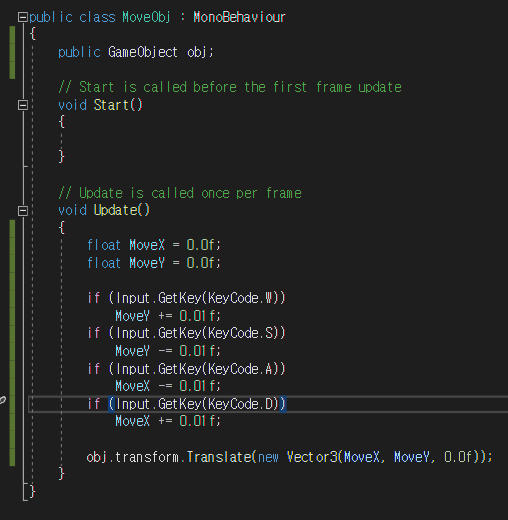The image size is (508, 520).
Task: Click the 'public class' keywords
Action: 72,17
